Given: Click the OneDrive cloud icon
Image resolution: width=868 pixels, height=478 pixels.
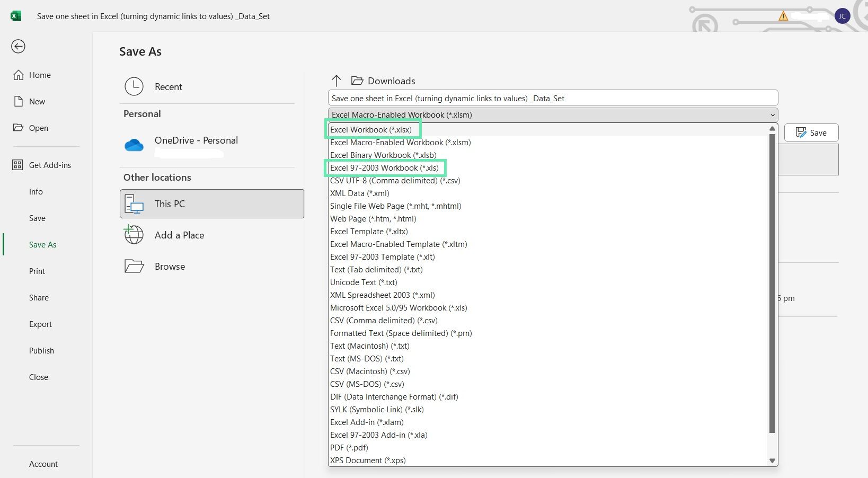Looking at the screenshot, I should click(134, 145).
